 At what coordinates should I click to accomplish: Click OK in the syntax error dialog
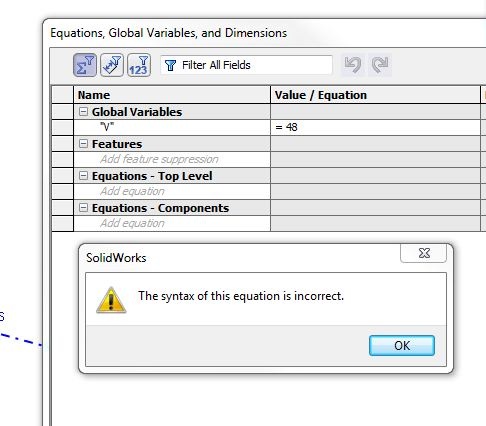tap(402, 345)
